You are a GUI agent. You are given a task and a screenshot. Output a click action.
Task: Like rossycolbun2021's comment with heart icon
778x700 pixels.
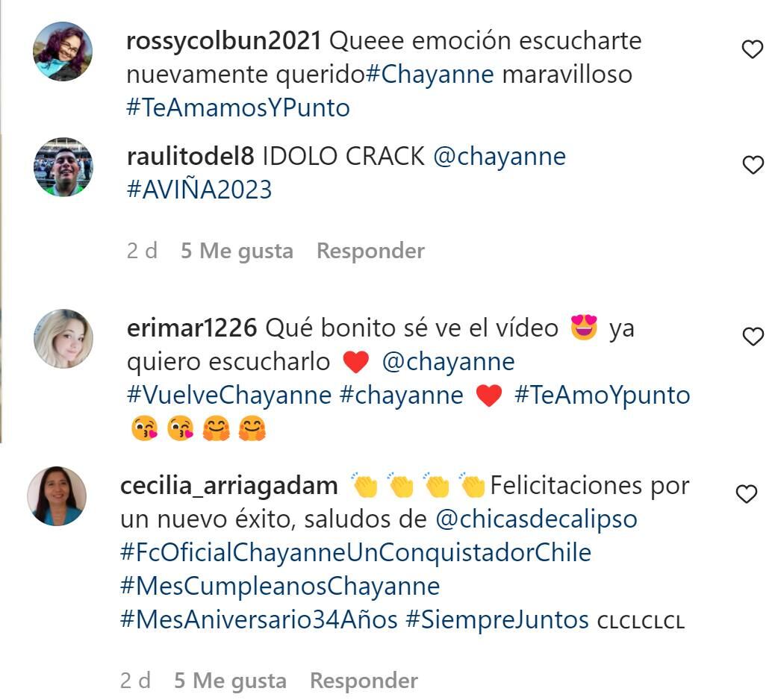[x=752, y=49]
